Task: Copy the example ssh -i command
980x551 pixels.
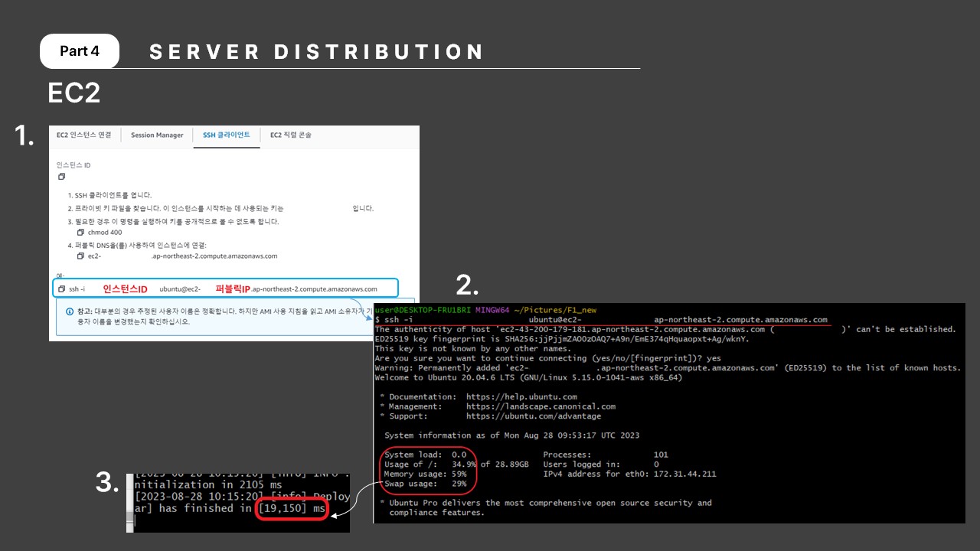Action: pos(61,289)
